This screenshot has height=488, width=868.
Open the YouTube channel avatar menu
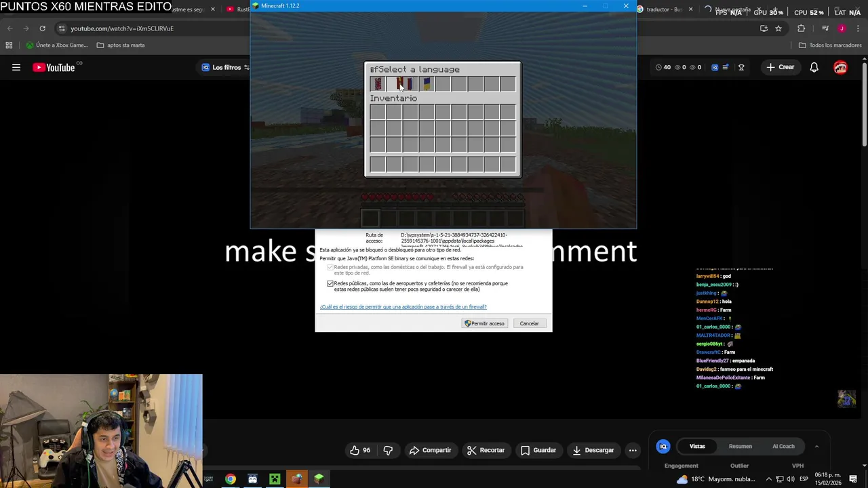point(840,67)
